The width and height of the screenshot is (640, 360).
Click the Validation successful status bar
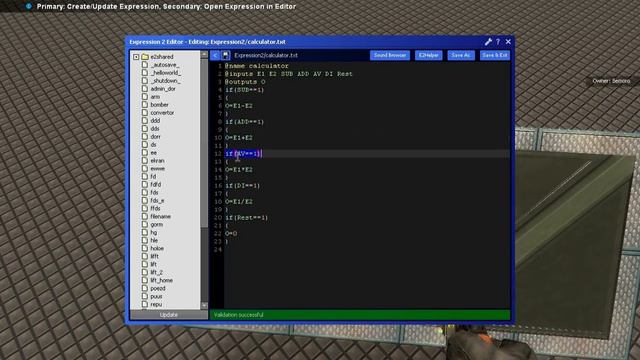(x=360, y=315)
